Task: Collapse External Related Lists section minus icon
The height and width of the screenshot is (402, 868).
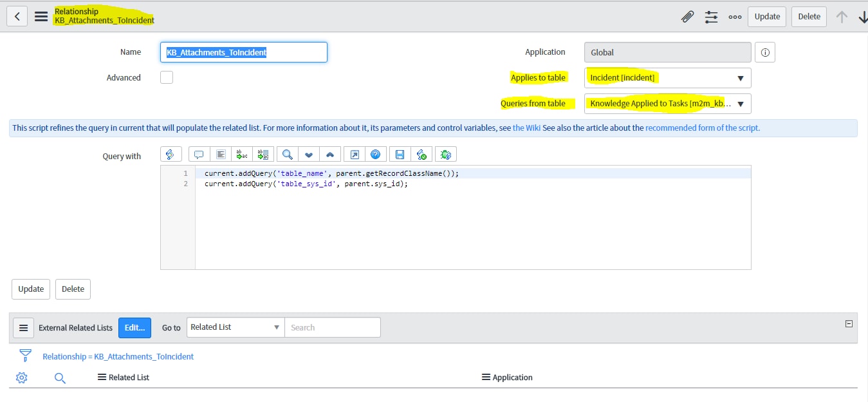Action: 849,324
